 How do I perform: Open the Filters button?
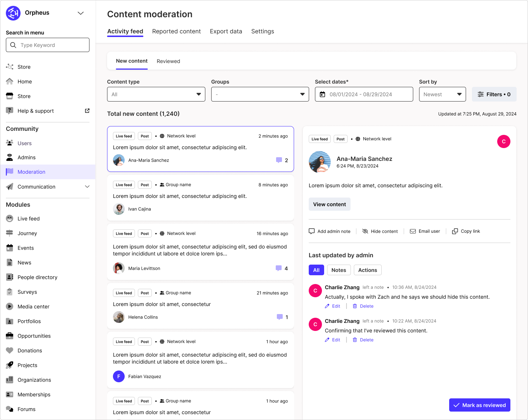click(x=494, y=94)
